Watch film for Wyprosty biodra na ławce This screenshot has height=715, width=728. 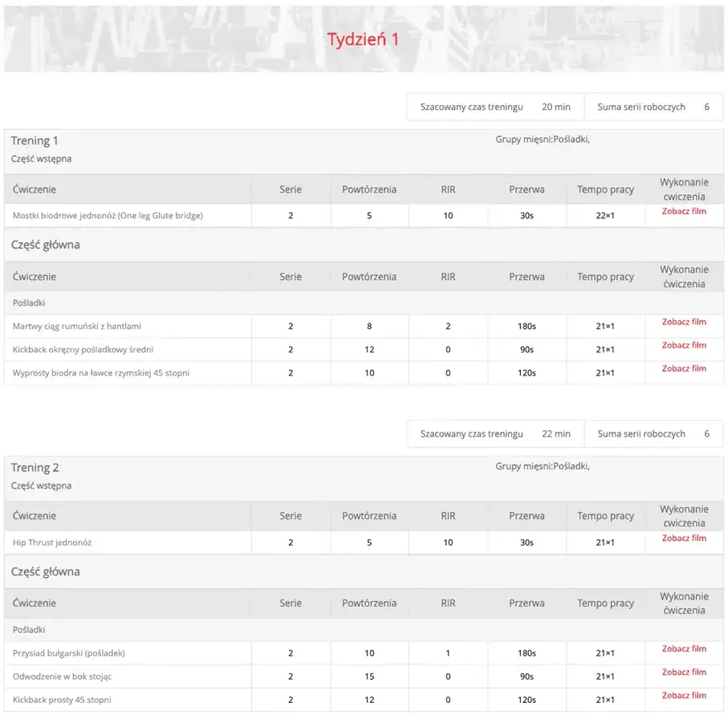(684, 368)
